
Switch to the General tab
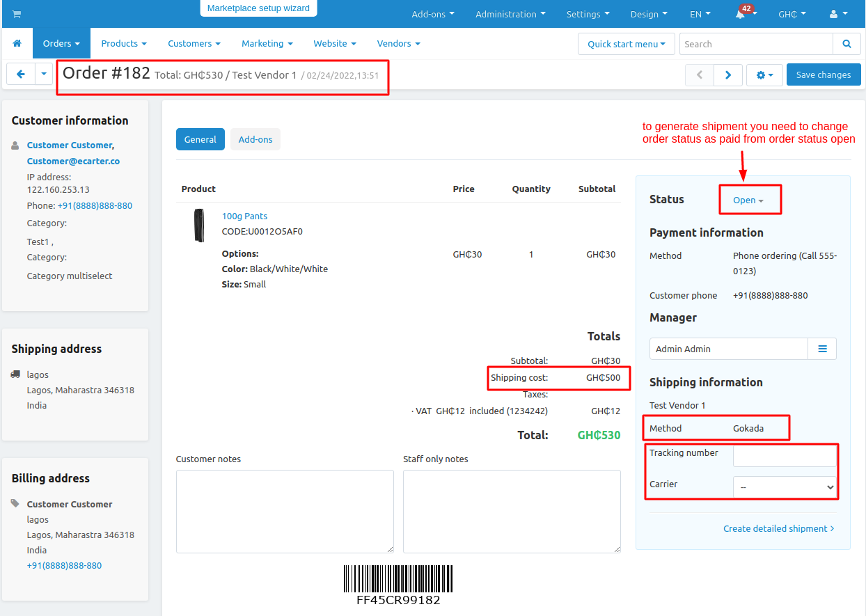[200, 139]
